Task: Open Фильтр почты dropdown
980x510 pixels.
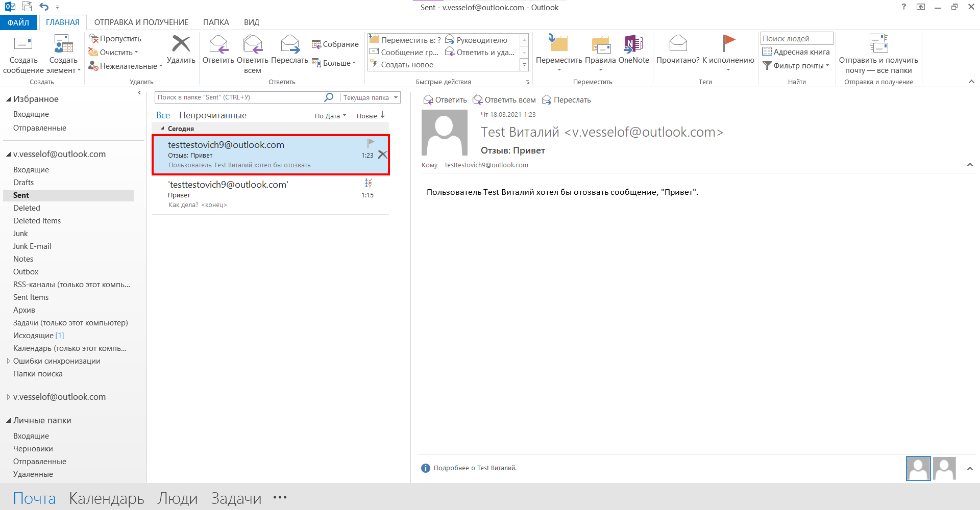Action: [796, 66]
